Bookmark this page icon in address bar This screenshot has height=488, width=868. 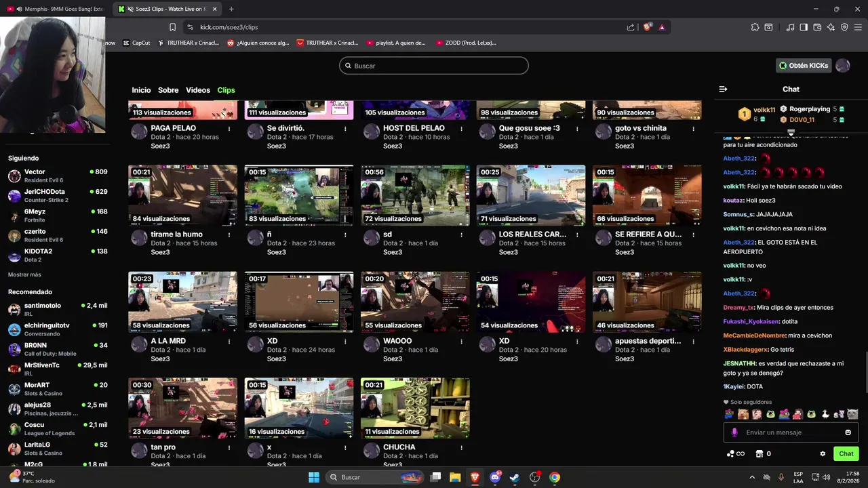(172, 27)
